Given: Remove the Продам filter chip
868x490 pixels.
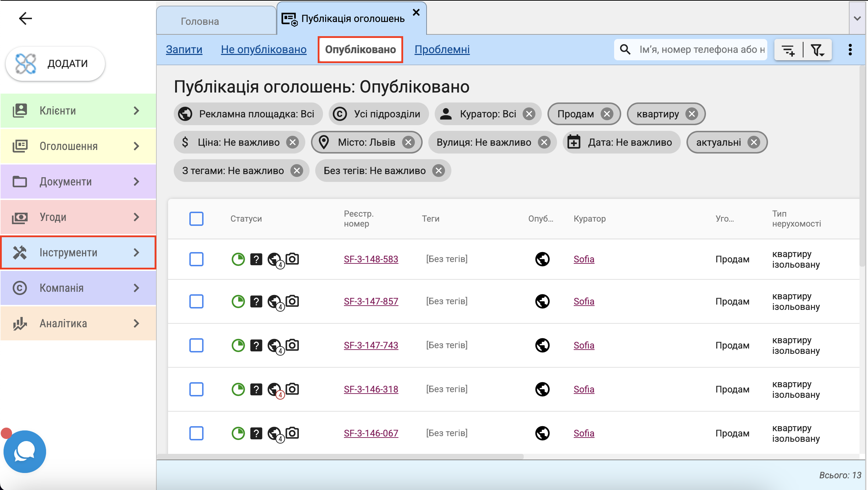Looking at the screenshot, I should point(607,114).
